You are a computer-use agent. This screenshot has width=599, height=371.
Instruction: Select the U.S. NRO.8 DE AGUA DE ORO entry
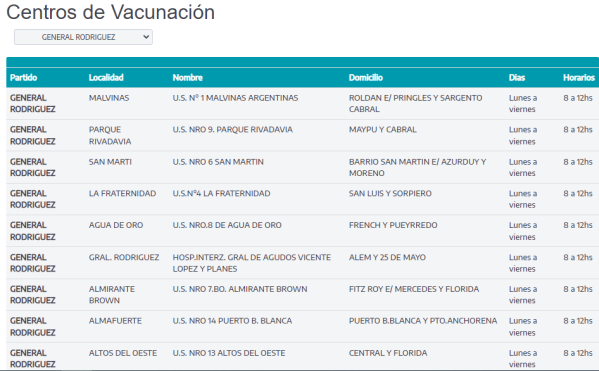tap(227, 225)
